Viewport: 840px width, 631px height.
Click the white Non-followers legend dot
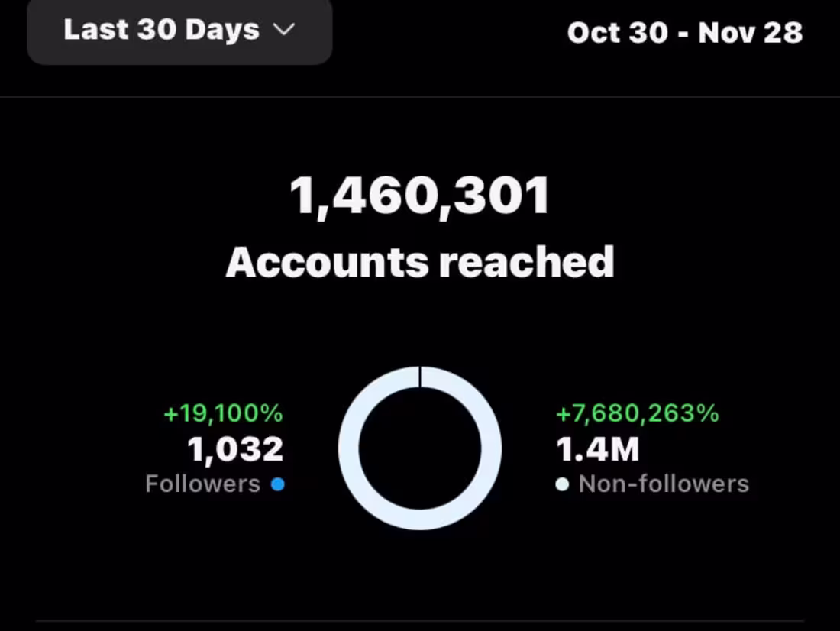[562, 484]
